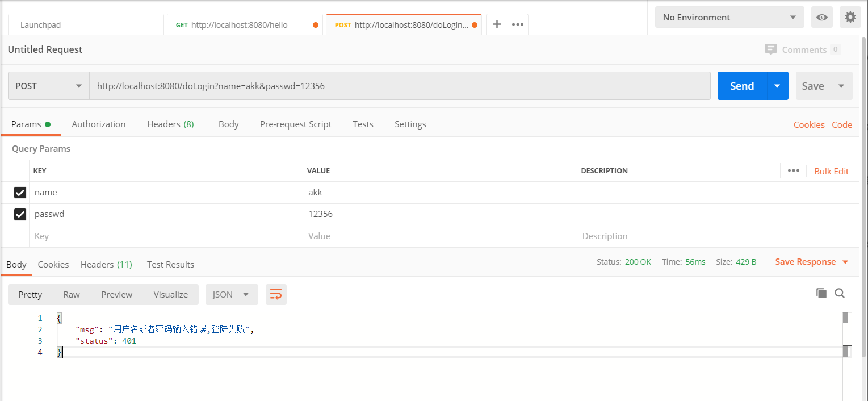Click Bulk Edit for query params
868x401 pixels.
tap(832, 171)
